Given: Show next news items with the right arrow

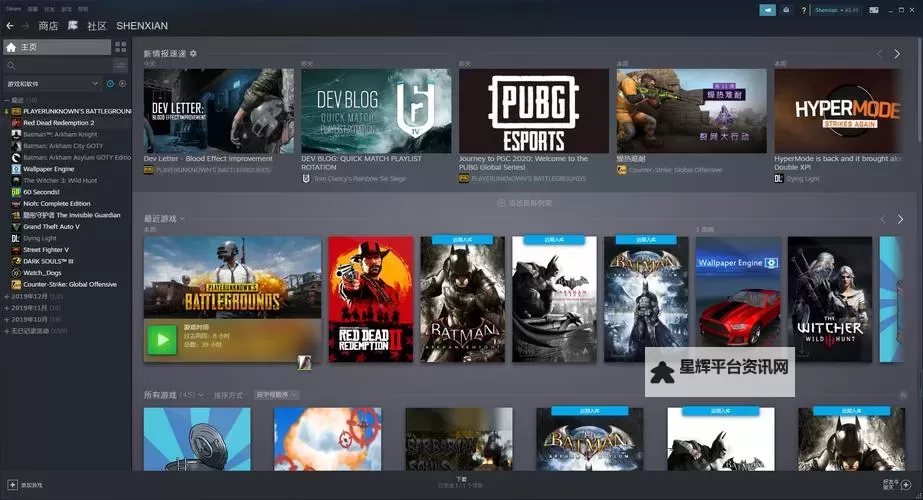Looking at the screenshot, I should click(x=897, y=54).
